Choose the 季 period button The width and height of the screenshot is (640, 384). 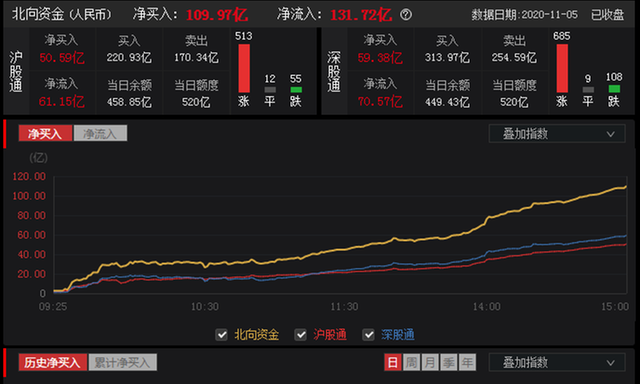[x=449, y=362]
